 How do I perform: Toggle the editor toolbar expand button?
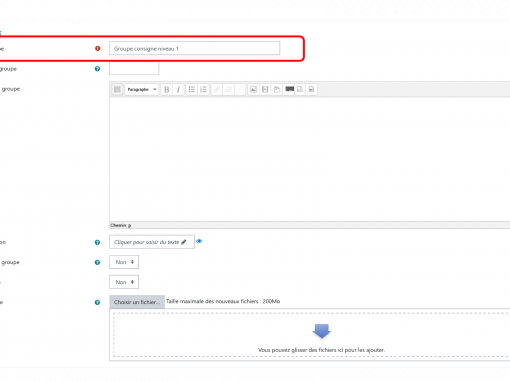point(117,89)
